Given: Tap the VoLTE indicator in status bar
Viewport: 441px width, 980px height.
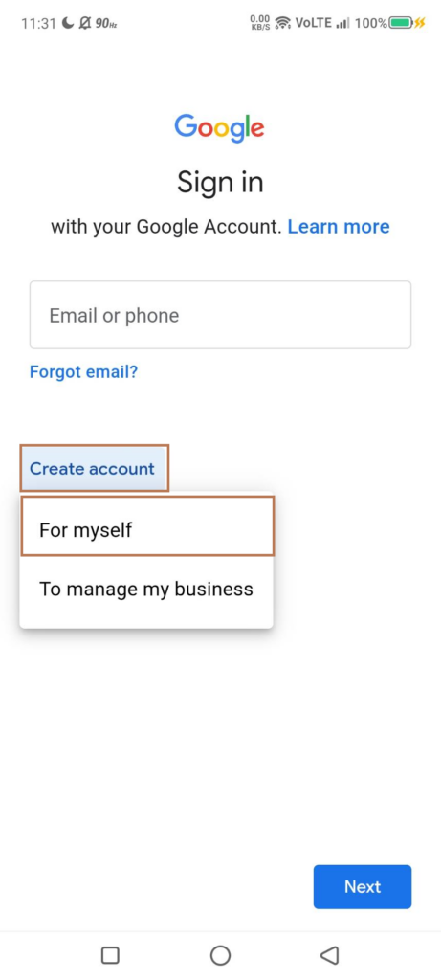Looking at the screenshot, I should 314,23.
